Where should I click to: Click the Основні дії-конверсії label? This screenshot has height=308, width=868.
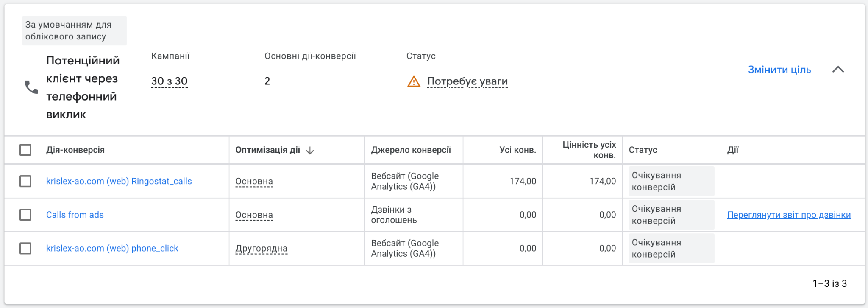click(x=310, y=56)
